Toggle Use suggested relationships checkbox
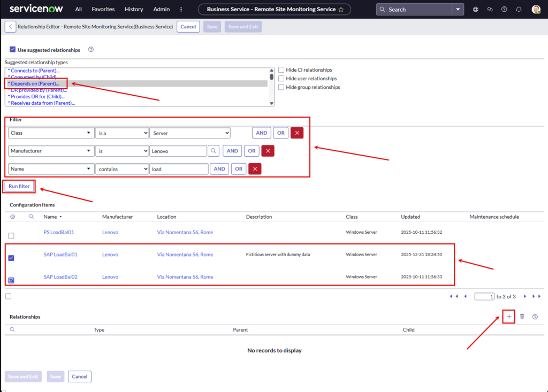 12,50
